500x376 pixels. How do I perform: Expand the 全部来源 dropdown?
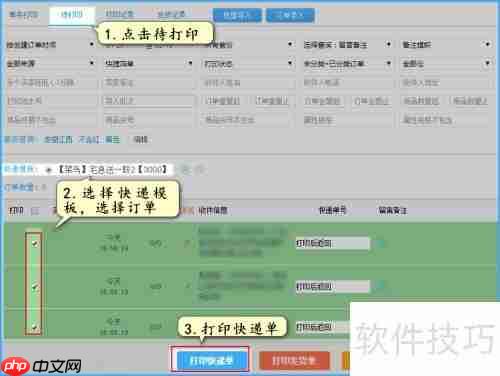(51, 63)
